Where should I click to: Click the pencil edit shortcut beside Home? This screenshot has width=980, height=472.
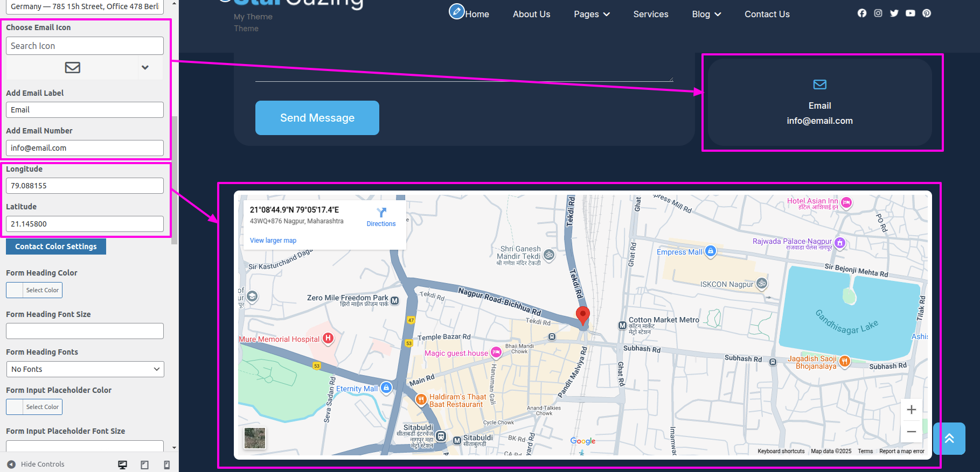[457, 11]
